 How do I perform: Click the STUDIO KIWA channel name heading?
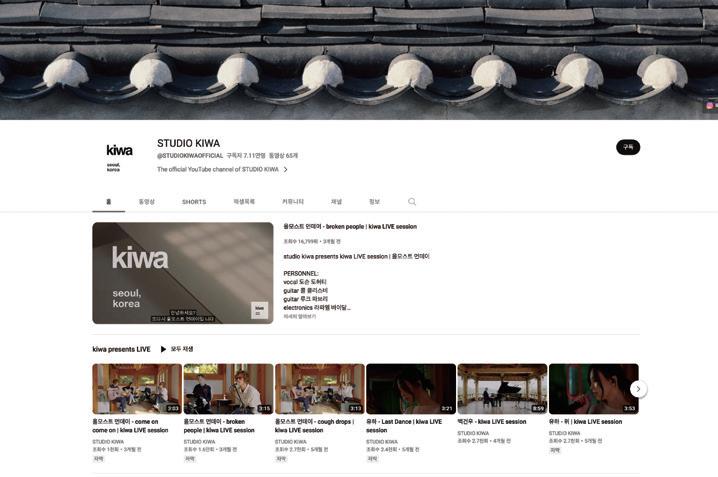[188, 143]
